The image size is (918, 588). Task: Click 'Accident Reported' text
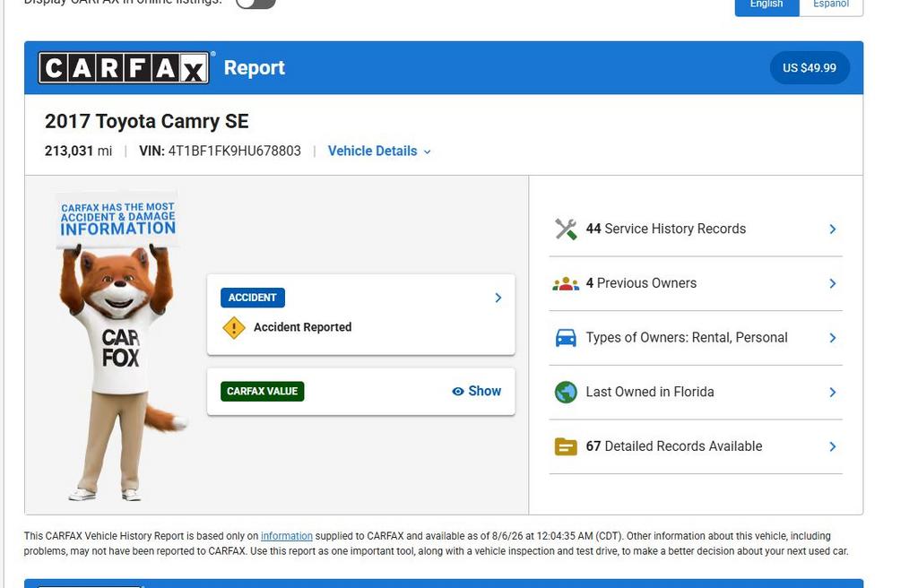point(303,327)
